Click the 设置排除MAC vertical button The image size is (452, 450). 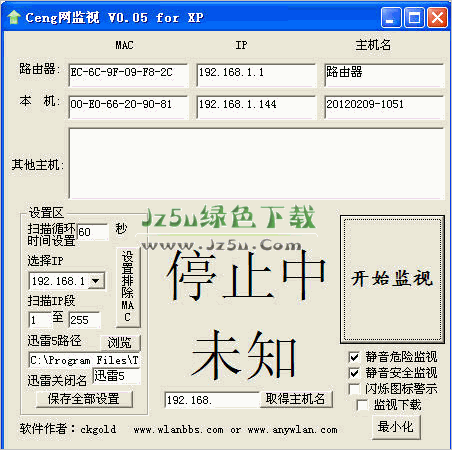click(x=128, y=287)
